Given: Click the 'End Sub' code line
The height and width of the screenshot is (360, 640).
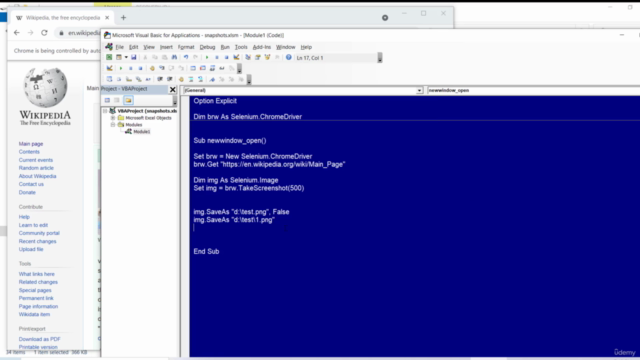Looking at the screenshot, I should click(x=206, y=251).
